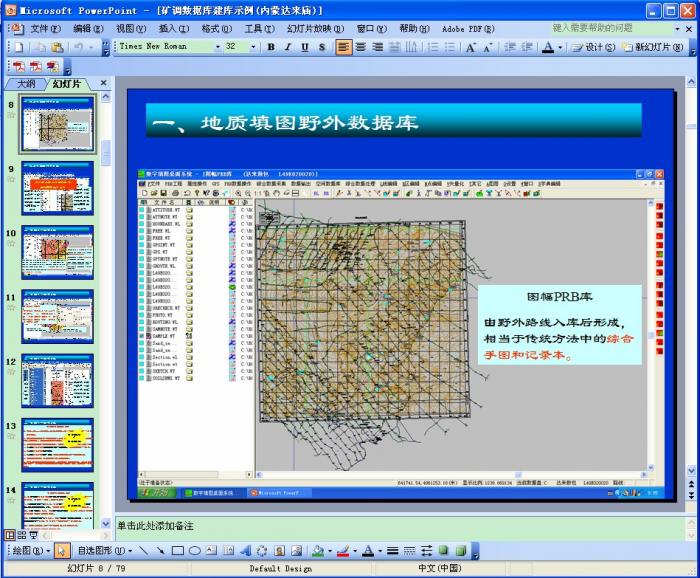Open the Shadow Style icon
This screenshot has width=700, height=578.
click(x=444, y=550)
